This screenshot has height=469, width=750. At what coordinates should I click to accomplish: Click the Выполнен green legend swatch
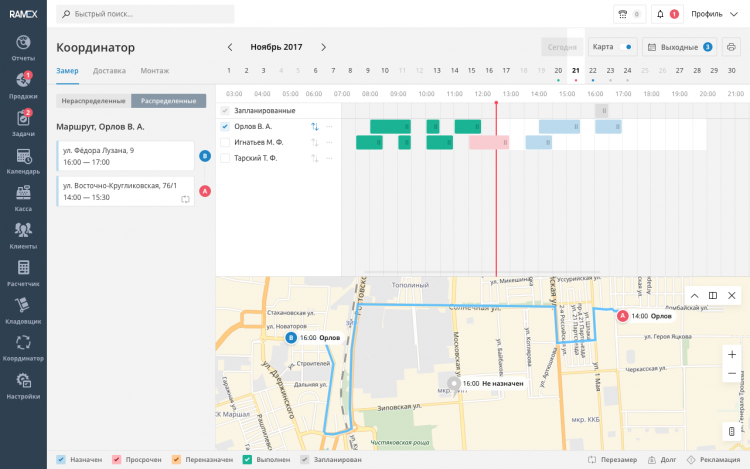(247, 459)
